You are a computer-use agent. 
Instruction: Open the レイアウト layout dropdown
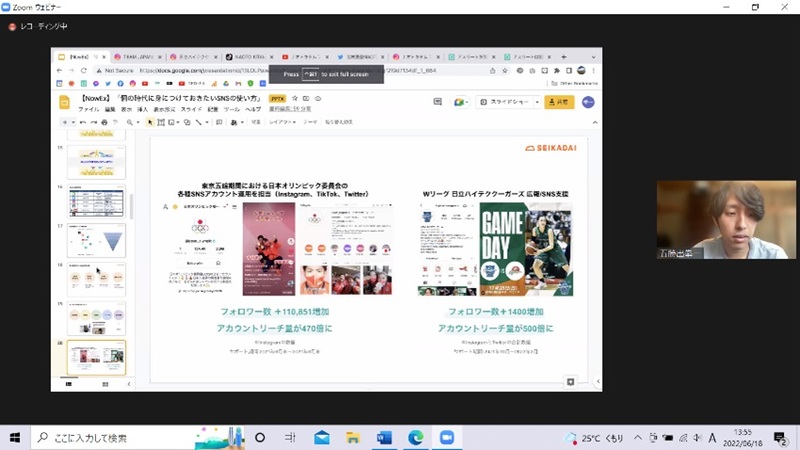click(282, 122)
